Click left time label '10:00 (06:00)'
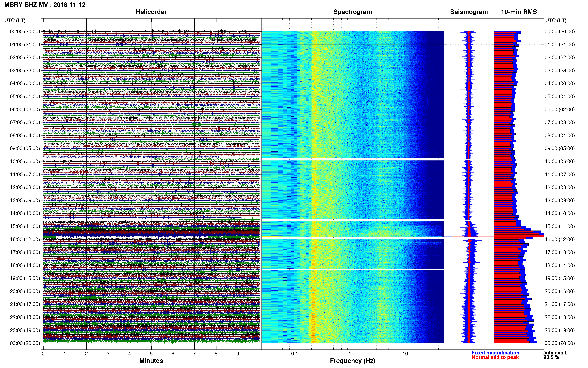 (25, 161)
